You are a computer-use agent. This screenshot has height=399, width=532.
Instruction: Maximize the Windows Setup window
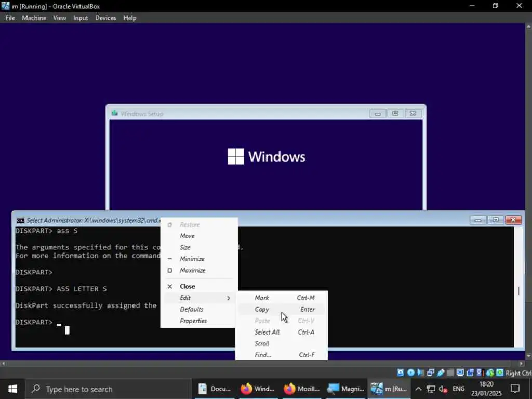[395, 113]
